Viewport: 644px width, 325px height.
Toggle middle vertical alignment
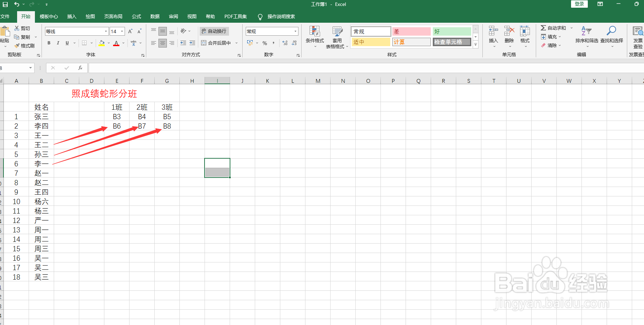[163, 31]
